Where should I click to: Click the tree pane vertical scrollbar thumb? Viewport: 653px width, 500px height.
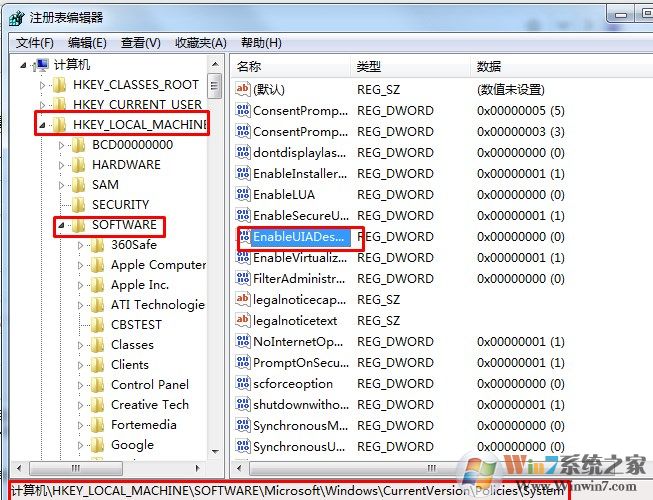[215, 86]
